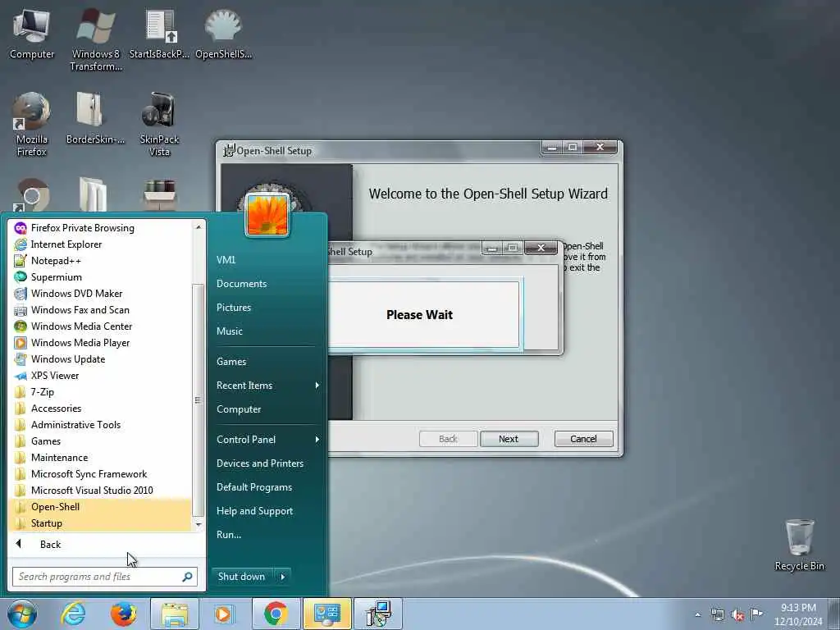Click the Shut down button
The image size is (840, 630).
point(242,577)
